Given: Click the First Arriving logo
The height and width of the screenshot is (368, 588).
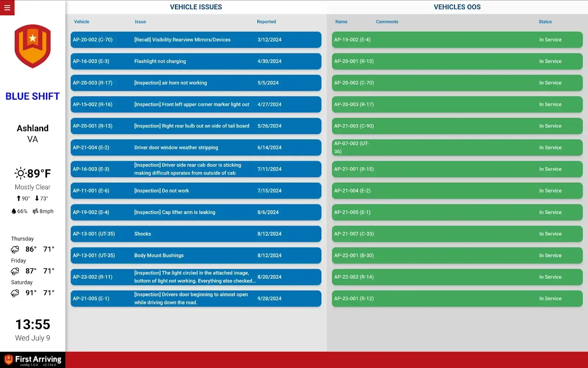Looking at the screenshot, I should point(33,360).
